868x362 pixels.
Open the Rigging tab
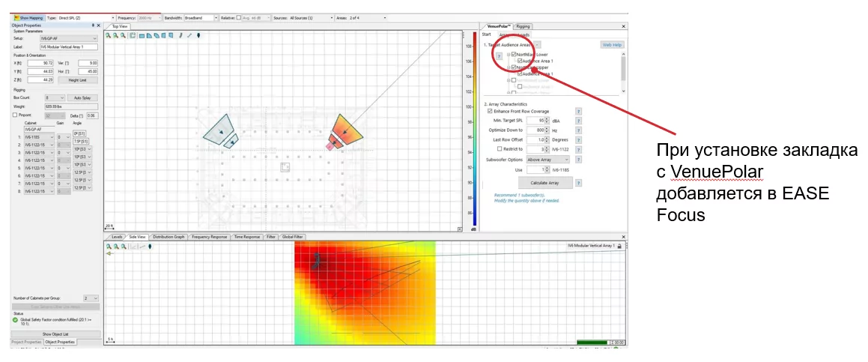point(523,26)
